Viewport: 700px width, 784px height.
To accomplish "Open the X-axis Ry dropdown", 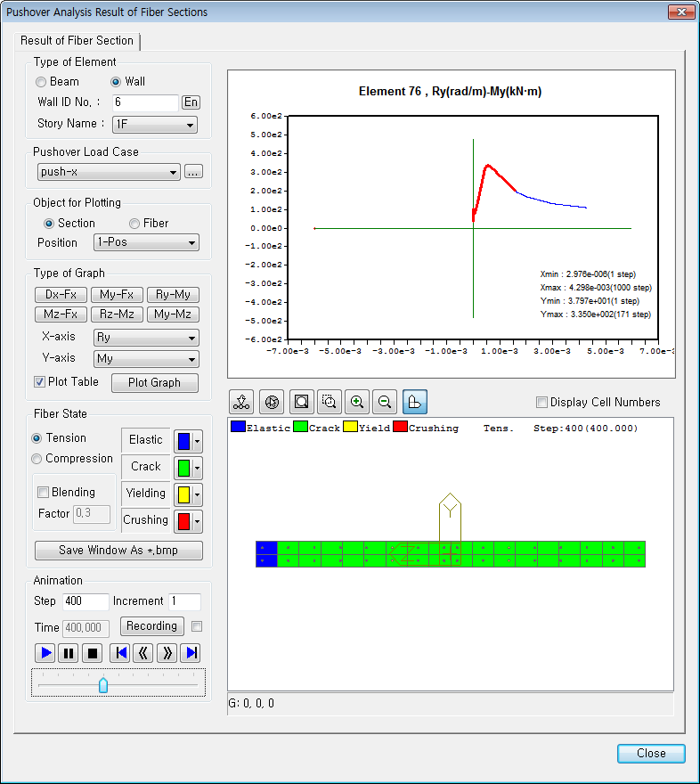I will [146, 338].
